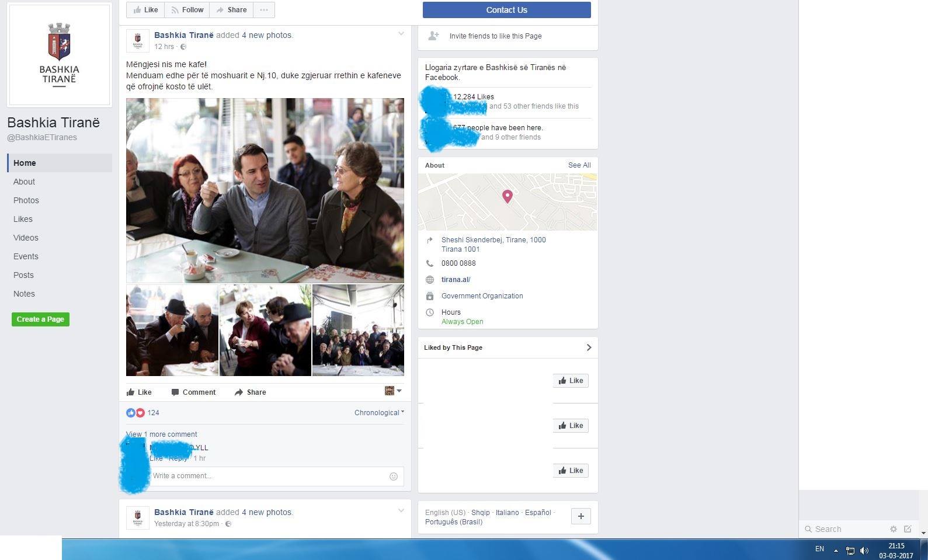
Task: Open the group photo thumbnail
Action: pyautogui.click(x=358, y=330)
